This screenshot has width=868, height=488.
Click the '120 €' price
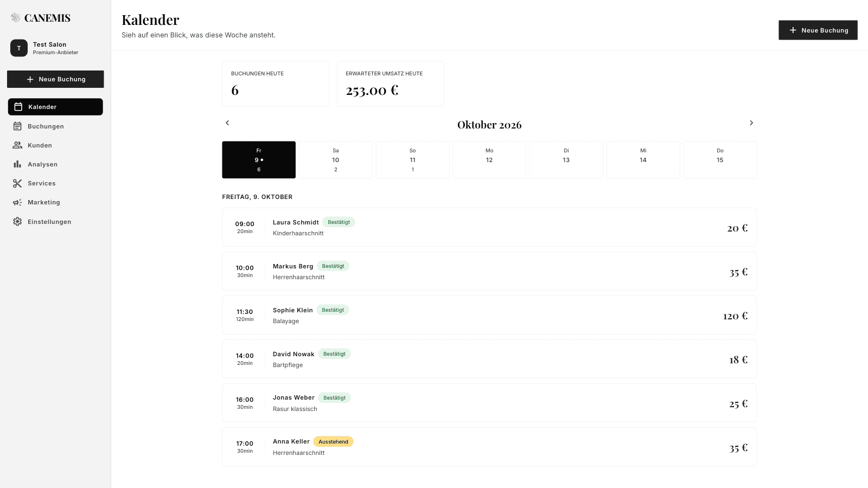point(735,316)
